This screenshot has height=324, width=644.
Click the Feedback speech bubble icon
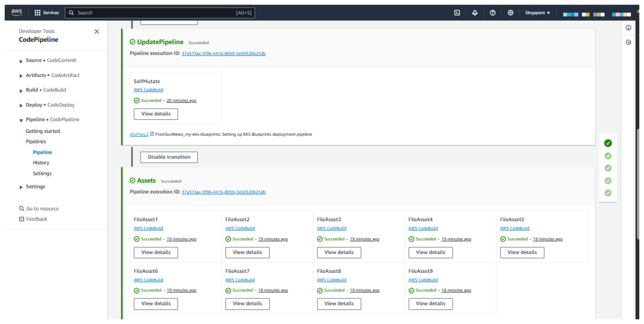(x=21, y=219)
